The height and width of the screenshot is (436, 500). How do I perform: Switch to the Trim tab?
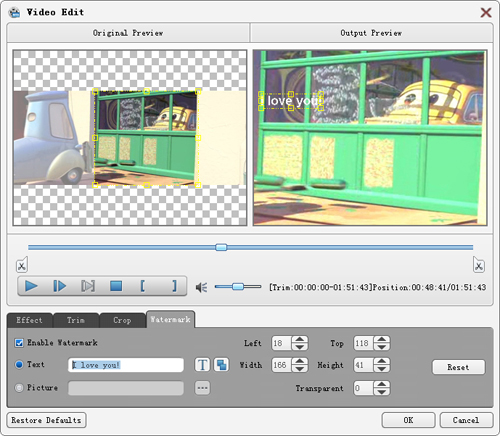click(x=76, y=320)
